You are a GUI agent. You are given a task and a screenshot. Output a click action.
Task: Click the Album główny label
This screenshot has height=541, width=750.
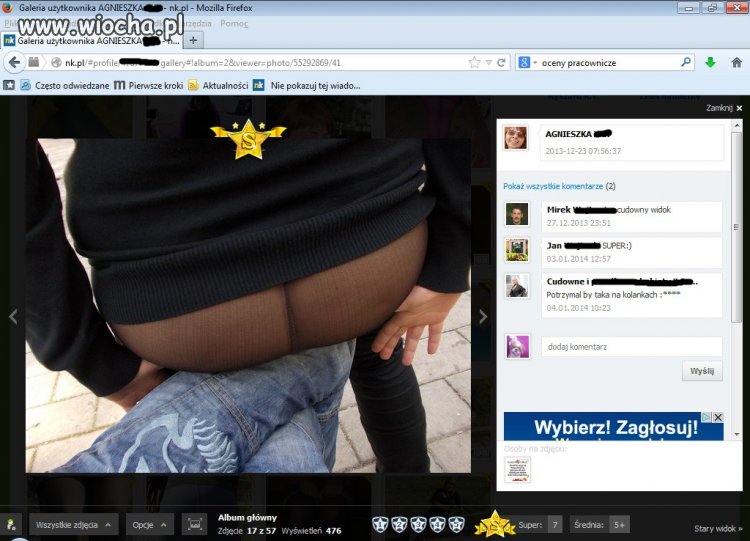pyautogui.click(x=247, y=518)
